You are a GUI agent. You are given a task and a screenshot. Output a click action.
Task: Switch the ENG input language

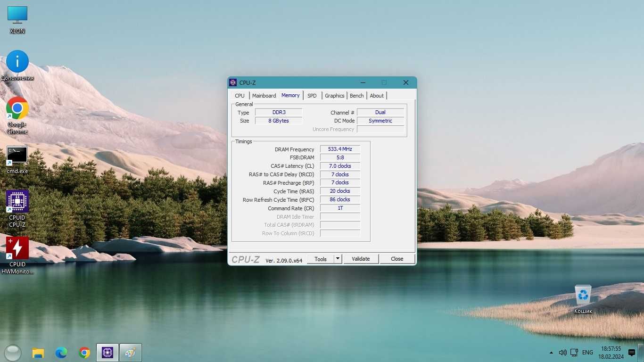click(587, 353)
